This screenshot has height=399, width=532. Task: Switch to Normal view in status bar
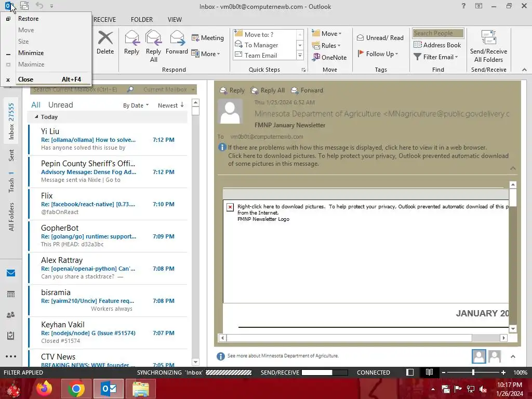point(410,372)
